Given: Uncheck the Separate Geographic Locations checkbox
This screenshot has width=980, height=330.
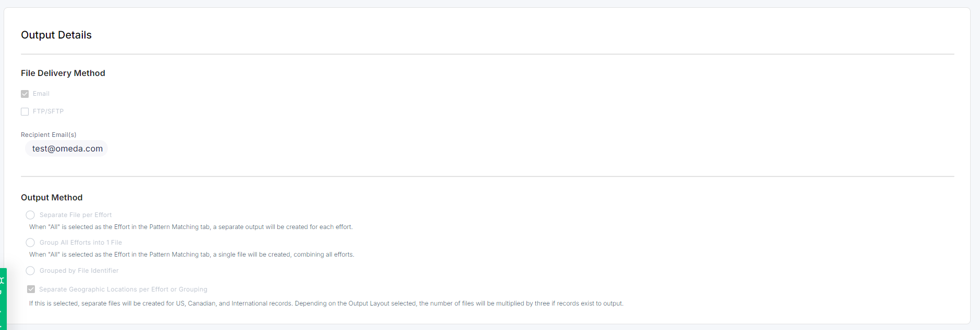Looking at the screenshot, I should [x=31, y=289].
